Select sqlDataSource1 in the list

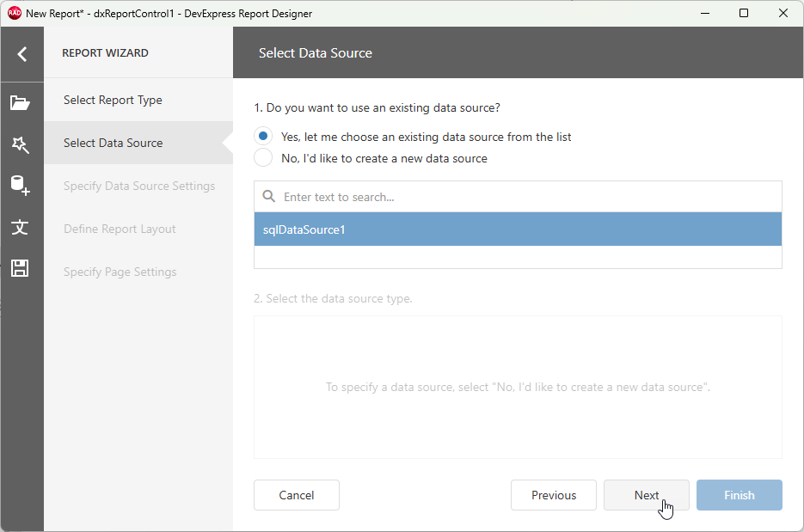[x=518, y=229]
